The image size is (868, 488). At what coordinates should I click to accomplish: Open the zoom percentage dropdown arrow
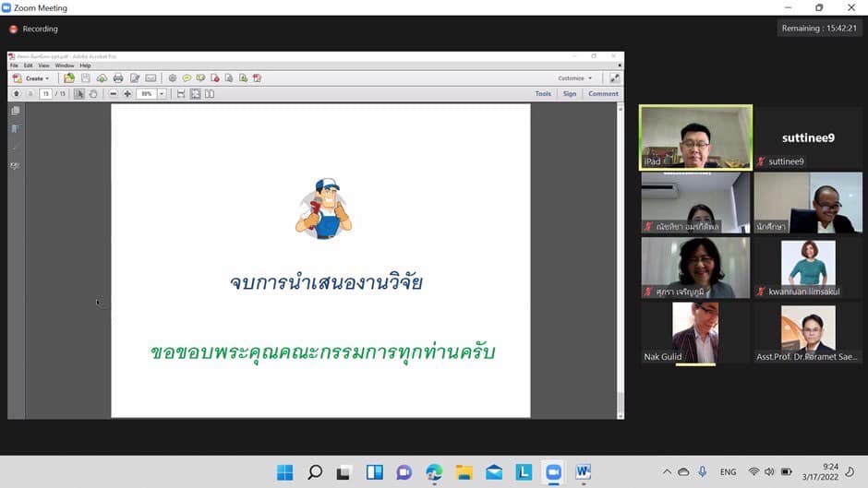162,94
